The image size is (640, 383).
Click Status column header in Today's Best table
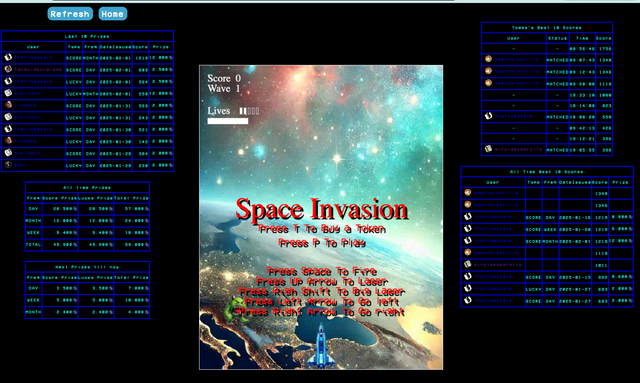point(558,38)
